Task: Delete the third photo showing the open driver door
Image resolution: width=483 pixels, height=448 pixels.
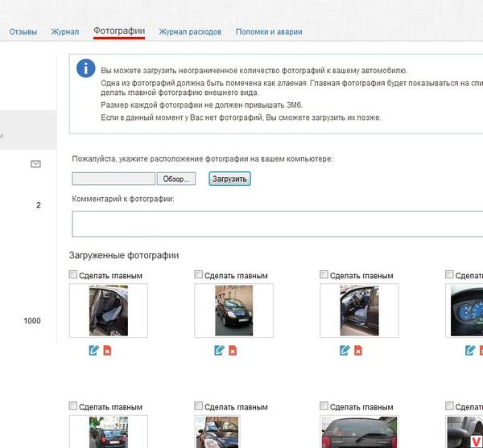Action: tap(358, 351)
